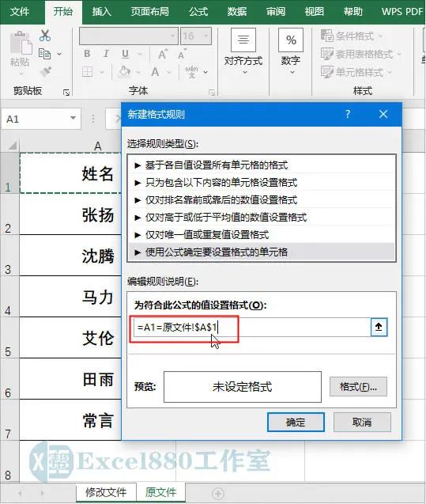426x504 pixels.
Task: Switch to the 审阅 ribbon tab
Action: pyautogui.click(x=276, y=12)
